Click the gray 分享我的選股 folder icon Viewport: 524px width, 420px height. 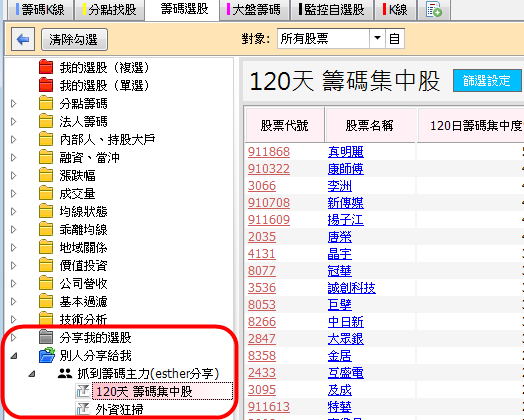pyautogui.click(x=46, y=337)
